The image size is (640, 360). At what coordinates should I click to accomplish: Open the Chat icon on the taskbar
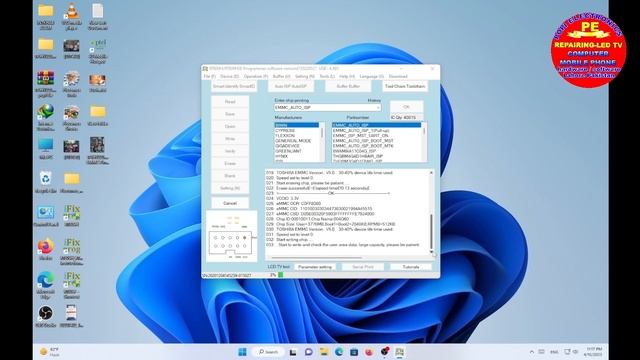pos(309,352)
